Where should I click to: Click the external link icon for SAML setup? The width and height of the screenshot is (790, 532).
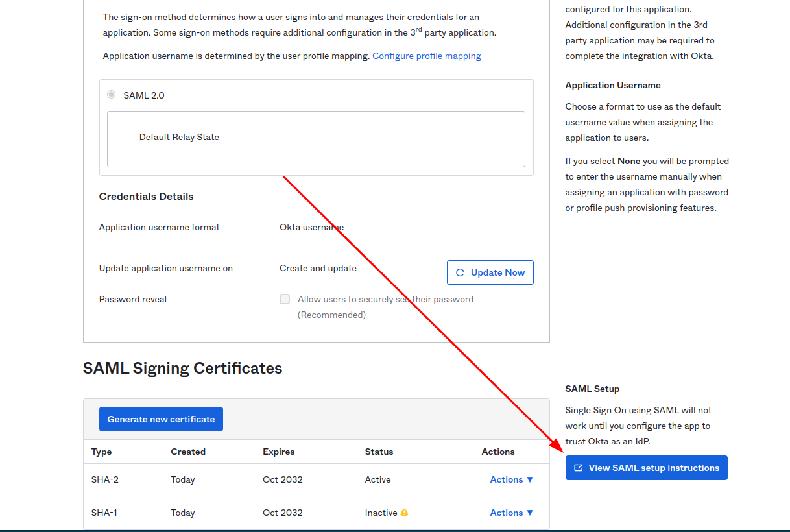579,468
